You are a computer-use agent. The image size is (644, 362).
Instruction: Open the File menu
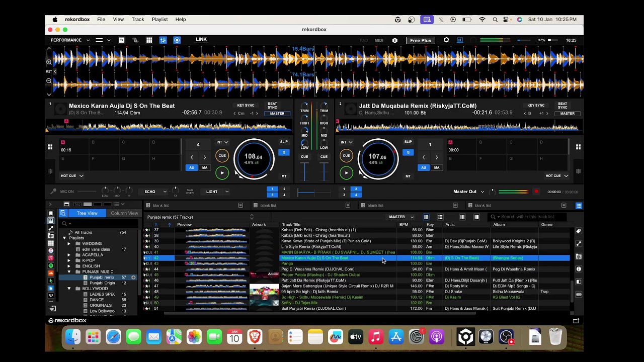101,19
